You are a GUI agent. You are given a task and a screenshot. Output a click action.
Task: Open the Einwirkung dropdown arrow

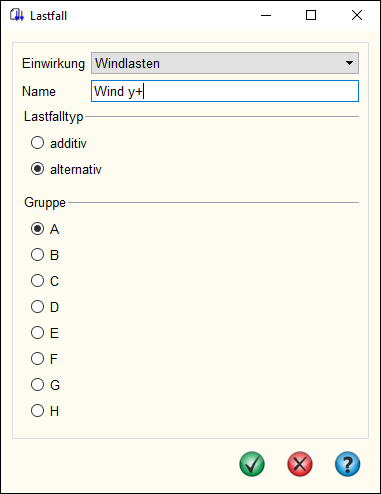[x=349, y=63]
